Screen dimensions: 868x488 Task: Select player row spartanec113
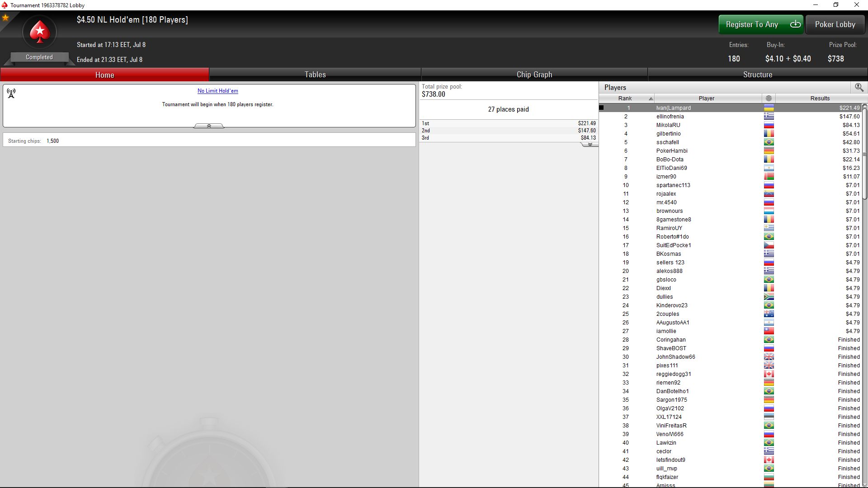[x=731, y=185]
